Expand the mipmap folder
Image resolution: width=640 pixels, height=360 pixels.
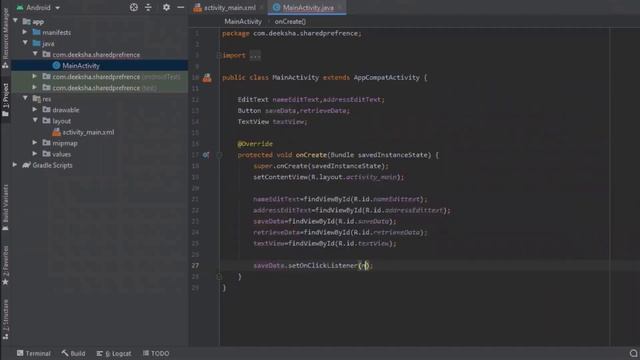[35, 143]
